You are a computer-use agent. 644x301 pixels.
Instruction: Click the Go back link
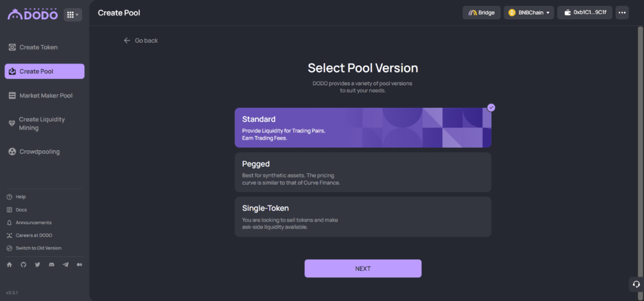[x=141, y=41]
